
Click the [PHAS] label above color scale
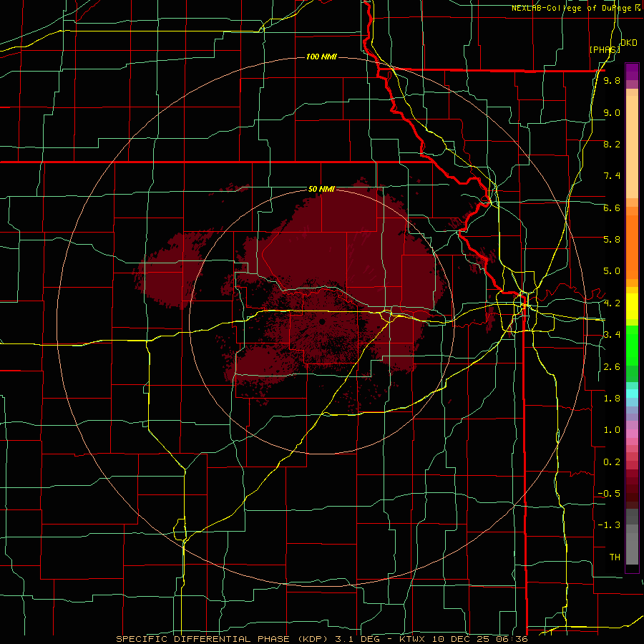[604, 49]
